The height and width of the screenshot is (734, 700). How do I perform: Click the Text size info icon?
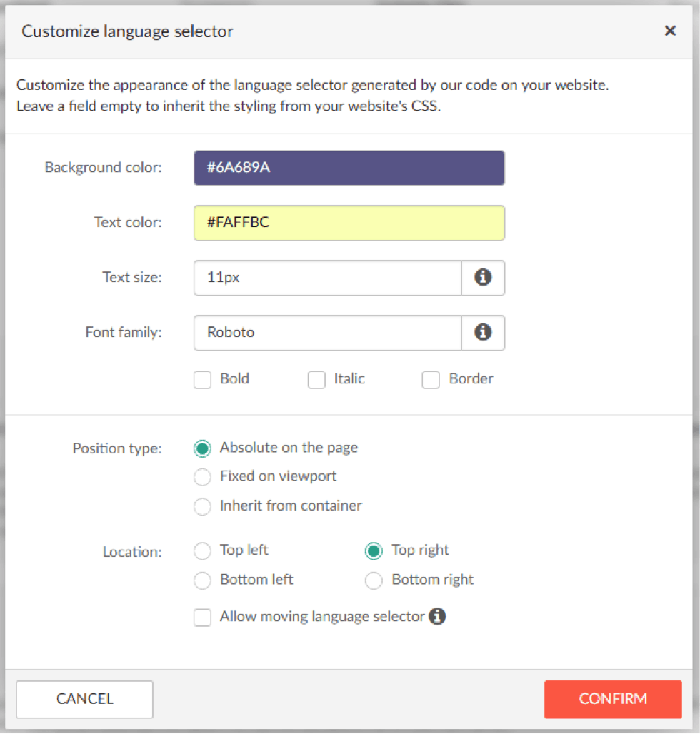coord(483,278)
